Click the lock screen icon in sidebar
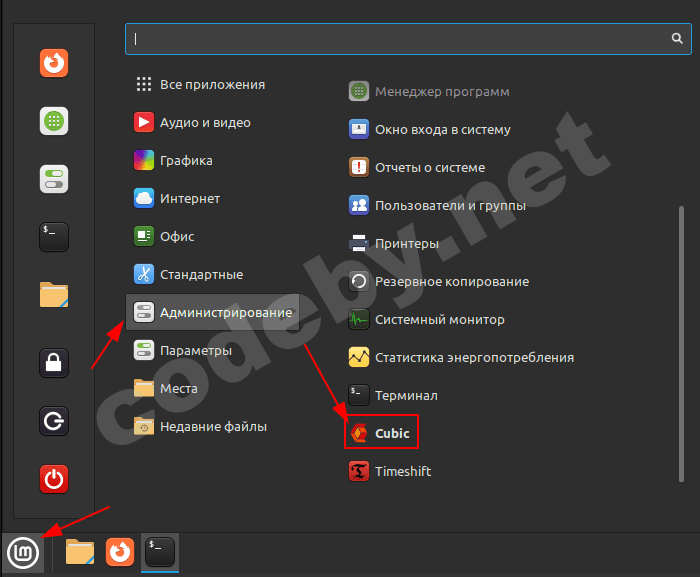The width and height of the screenshot is (700, 577). tap(54, 363)
